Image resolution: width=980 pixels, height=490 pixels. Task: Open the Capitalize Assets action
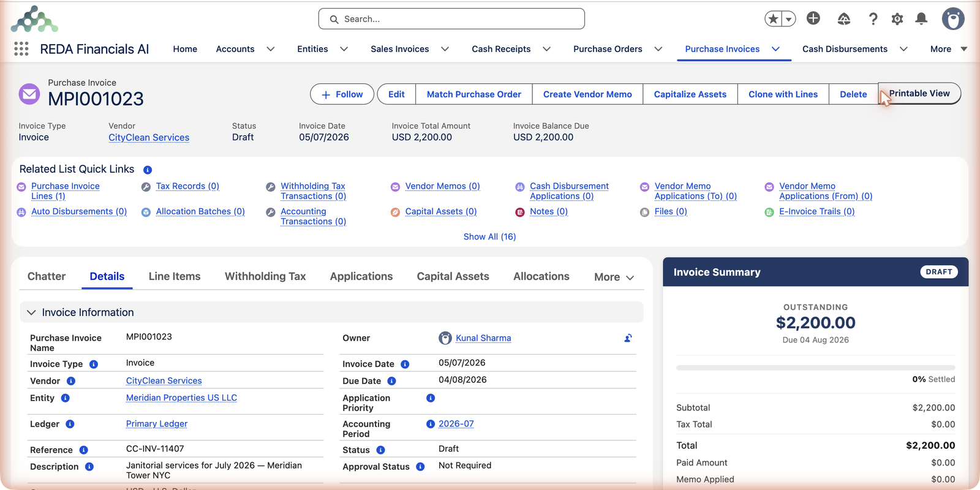click(x=690, y=94)
